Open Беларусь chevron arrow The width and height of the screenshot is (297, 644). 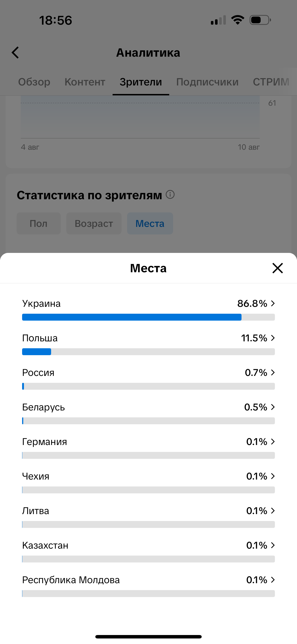(x=273, y=407)
